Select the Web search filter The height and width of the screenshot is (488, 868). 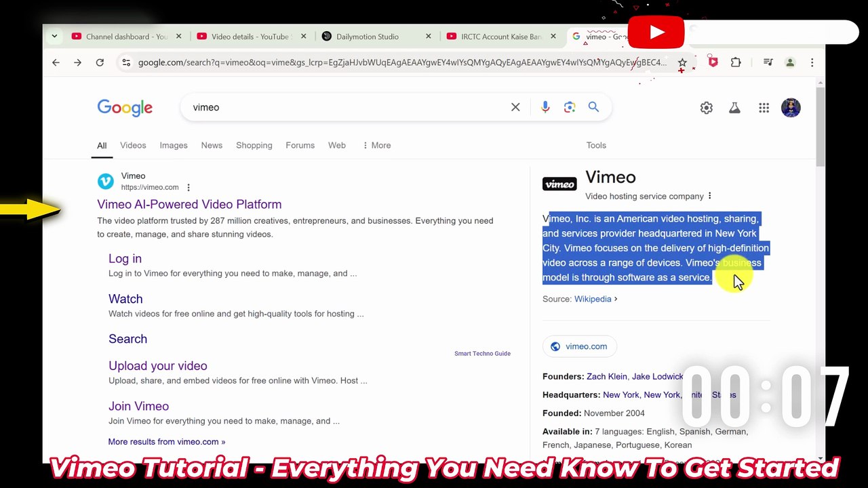pyautogui.click(x=337, y=145)
